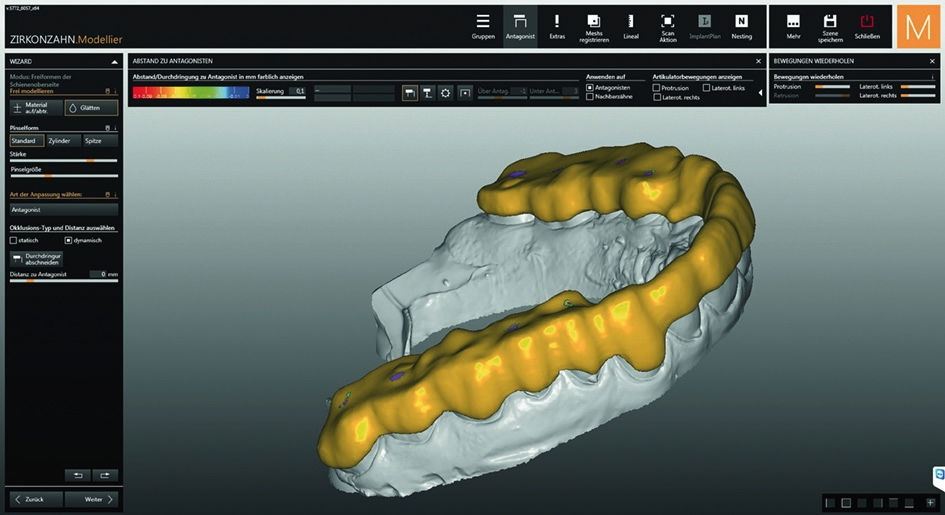This screenshot has height=515, width=945.
Task: Open the ImplantPlan tool
Action: (705, 27)
